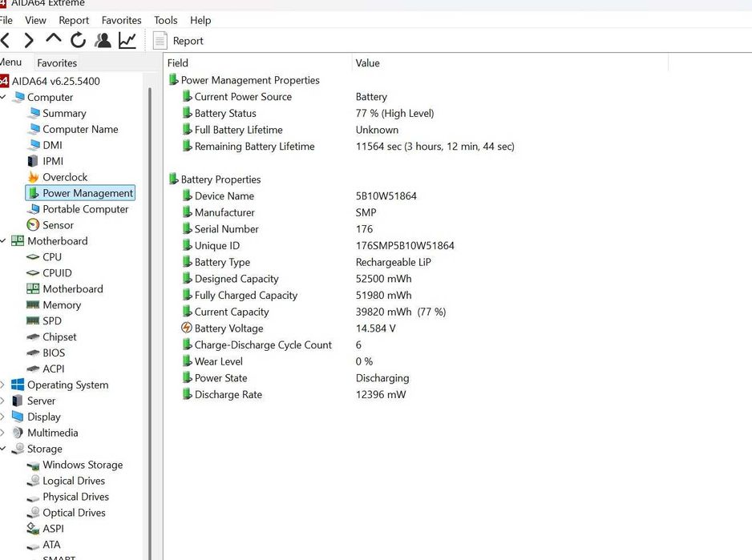Open the View menu

click(x=35, y=20)
